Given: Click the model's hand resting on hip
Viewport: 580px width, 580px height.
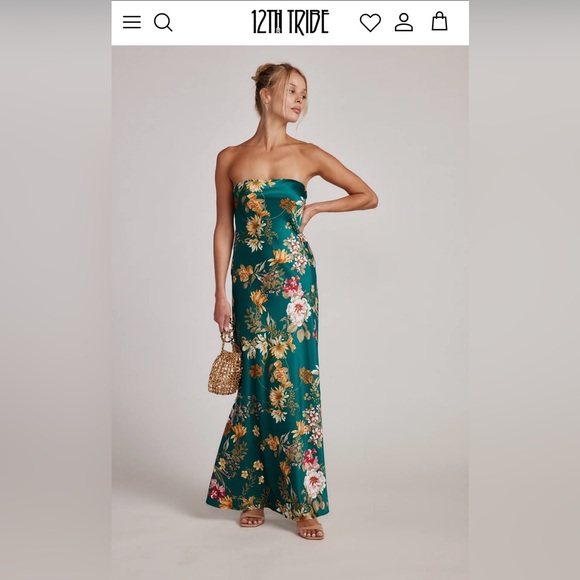Looking at the screenshot, I should pos(308,215).
